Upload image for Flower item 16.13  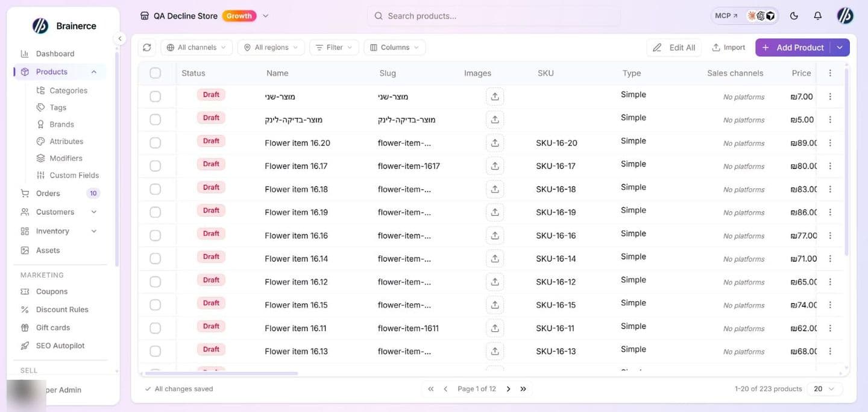pyautogui.click(x=495, y=351)
